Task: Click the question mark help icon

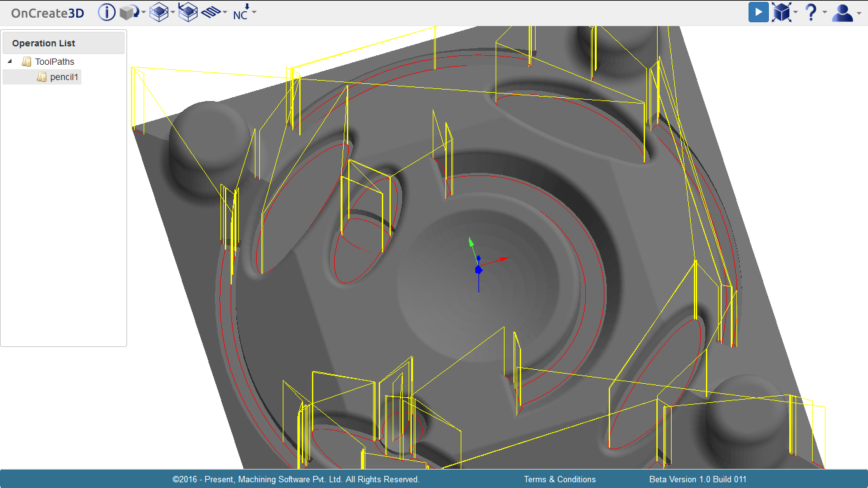Action: coord(811,12)
